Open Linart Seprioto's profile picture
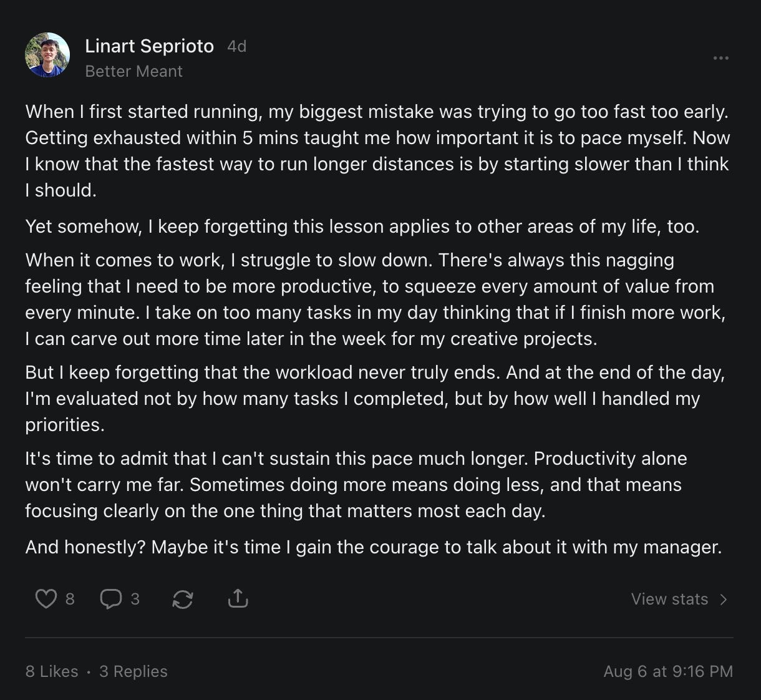The image size is (761, 700). click(x=47, y=55)
